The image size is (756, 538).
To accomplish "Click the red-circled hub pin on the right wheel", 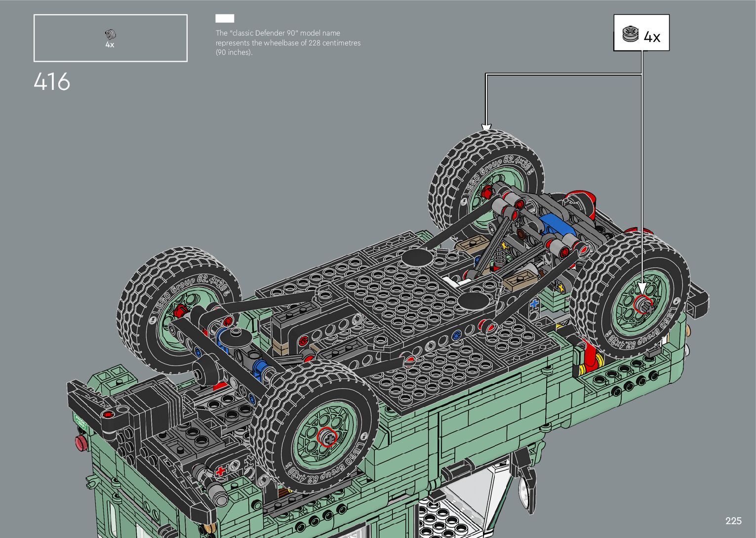I will 643,304.
